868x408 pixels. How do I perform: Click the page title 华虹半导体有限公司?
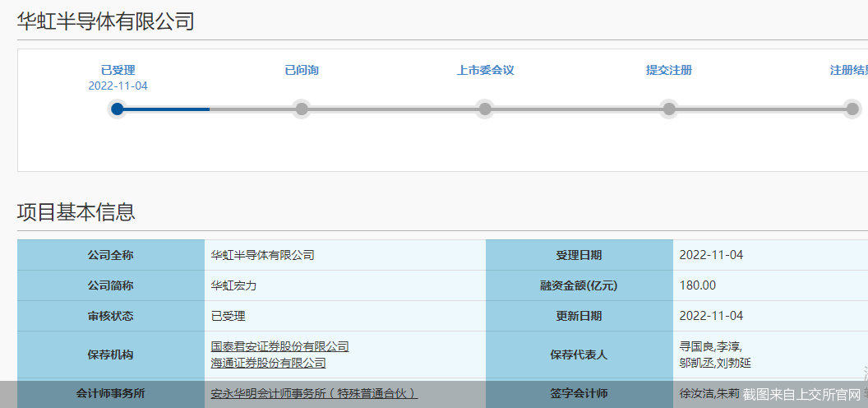(106, 21)
